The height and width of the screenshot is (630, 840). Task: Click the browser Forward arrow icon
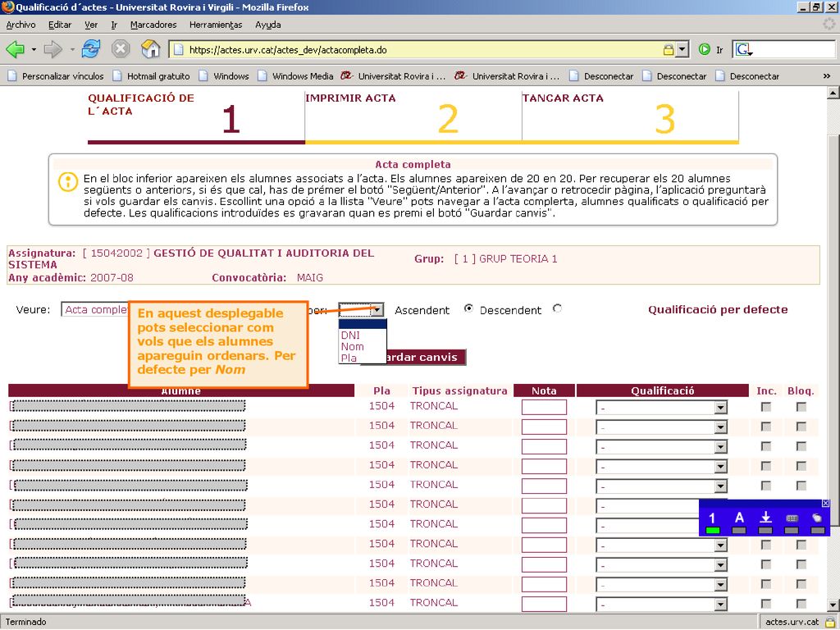(x=52, y=50)
